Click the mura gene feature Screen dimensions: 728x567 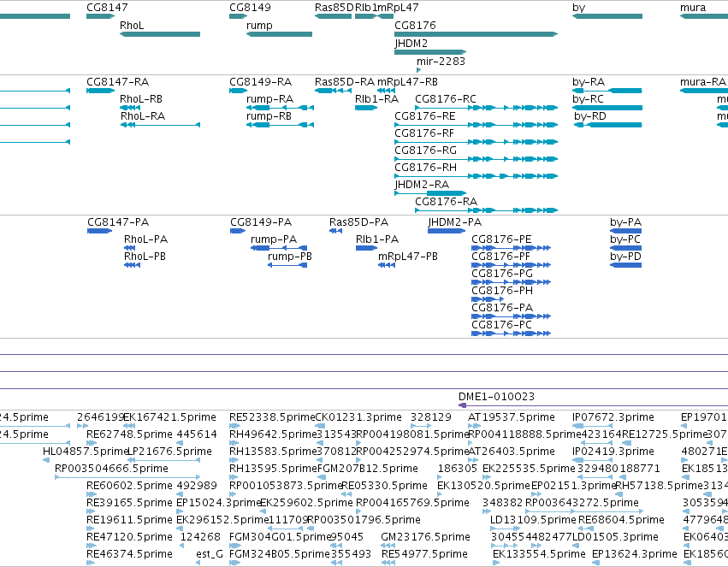pos(704,16)
